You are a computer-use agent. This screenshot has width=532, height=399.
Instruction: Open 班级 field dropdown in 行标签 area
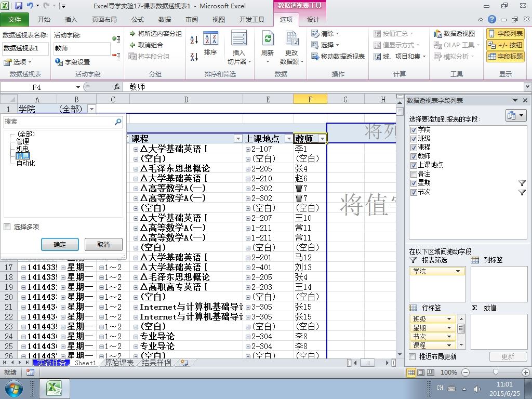[x=449, y=319]
